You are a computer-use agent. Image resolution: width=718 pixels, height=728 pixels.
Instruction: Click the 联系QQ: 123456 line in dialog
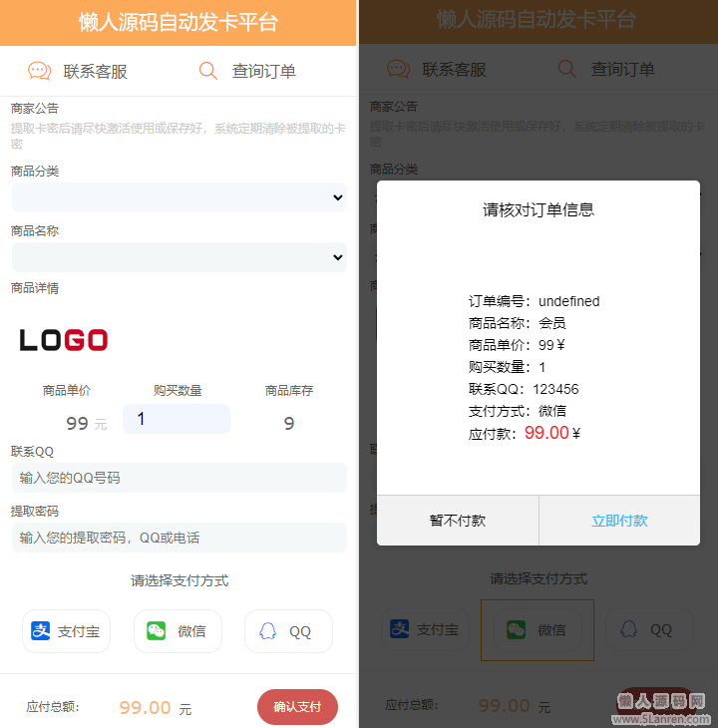click(524, 389)
